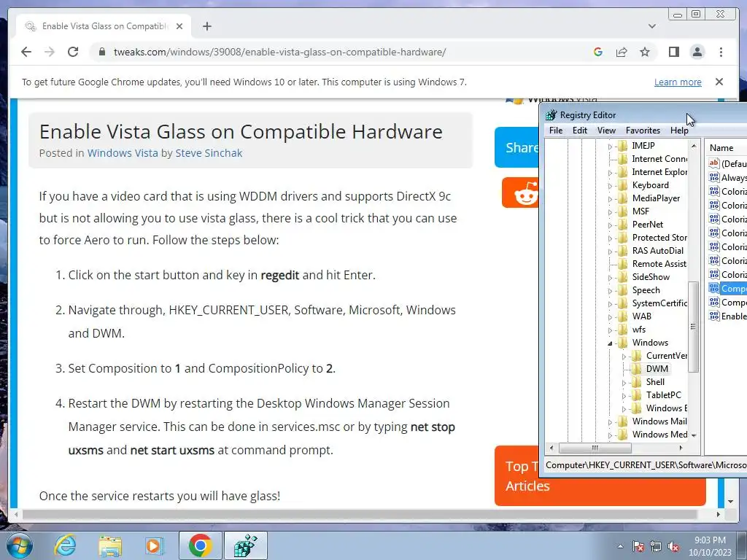Select the PeerNet registry key
This screenshot has width=747, height=560.
tap(648, 225)
